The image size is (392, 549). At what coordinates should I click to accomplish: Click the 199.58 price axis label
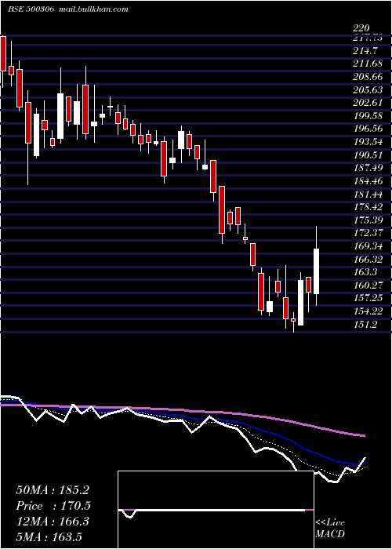tap(368, 116)
